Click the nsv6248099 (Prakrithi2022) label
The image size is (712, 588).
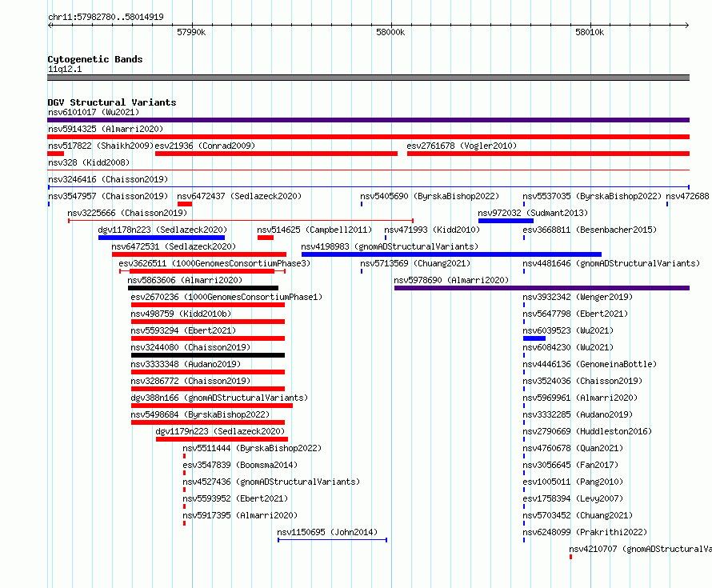[x=585, y=532]
